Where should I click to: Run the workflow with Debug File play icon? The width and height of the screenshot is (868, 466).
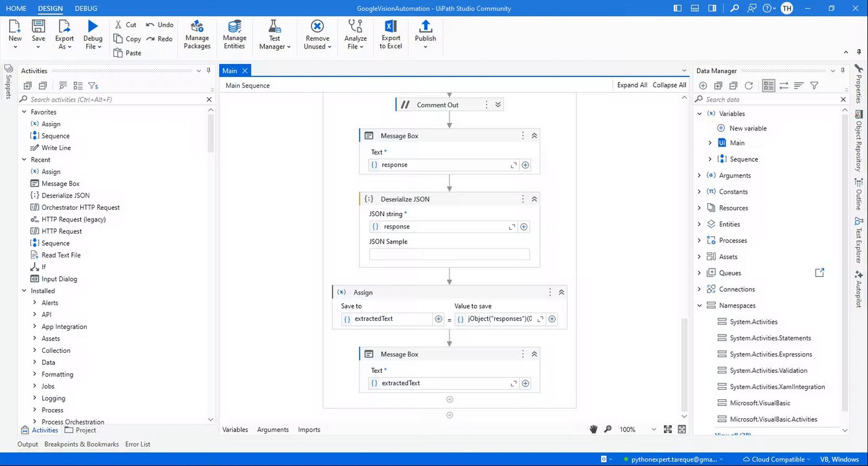click(93, 26)
